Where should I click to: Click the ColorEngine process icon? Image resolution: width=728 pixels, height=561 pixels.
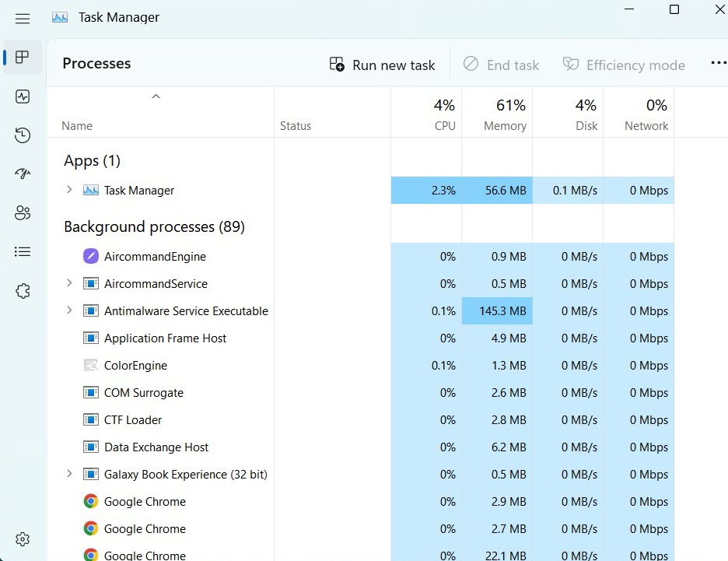(90, 366)
